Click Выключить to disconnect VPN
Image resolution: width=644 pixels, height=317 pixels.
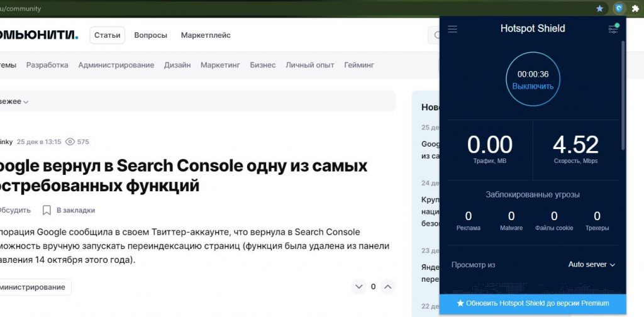tap(533, 86)
